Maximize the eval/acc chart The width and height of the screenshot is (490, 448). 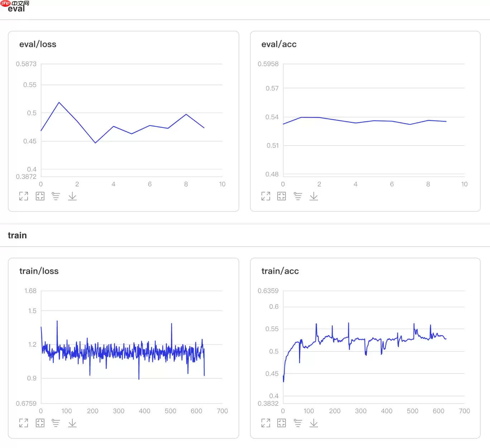266,196
